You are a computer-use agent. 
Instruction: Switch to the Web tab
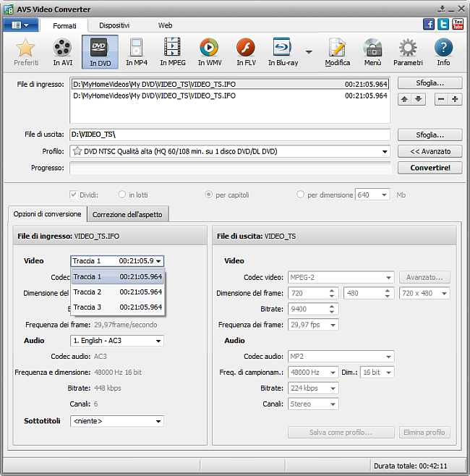point(165,25)
